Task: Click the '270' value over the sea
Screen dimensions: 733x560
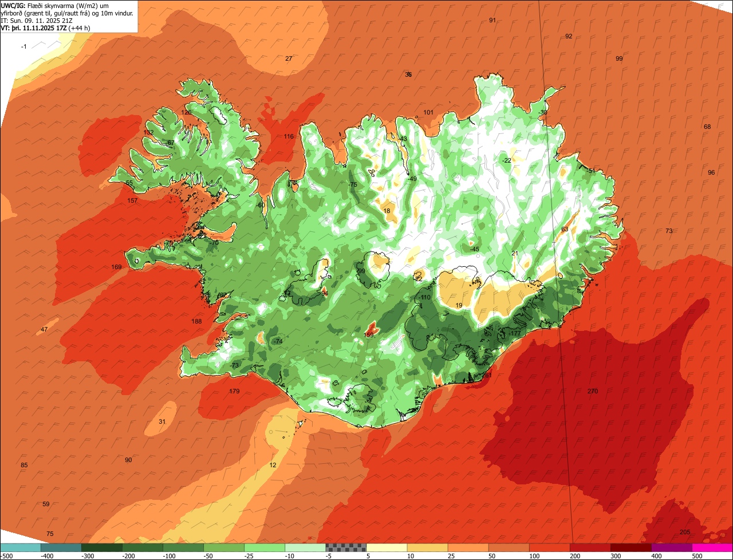Action: click(x=593, y=391)
